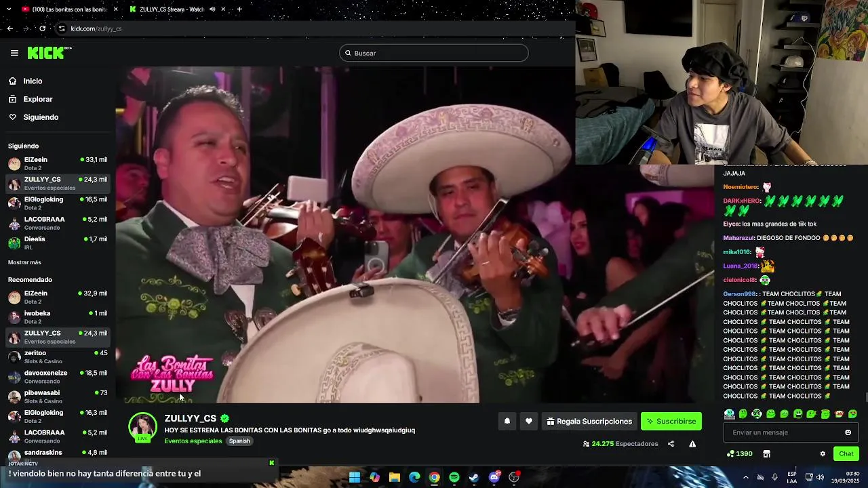Open a new browser tab
868x488 pixels.
pos(239,9)
